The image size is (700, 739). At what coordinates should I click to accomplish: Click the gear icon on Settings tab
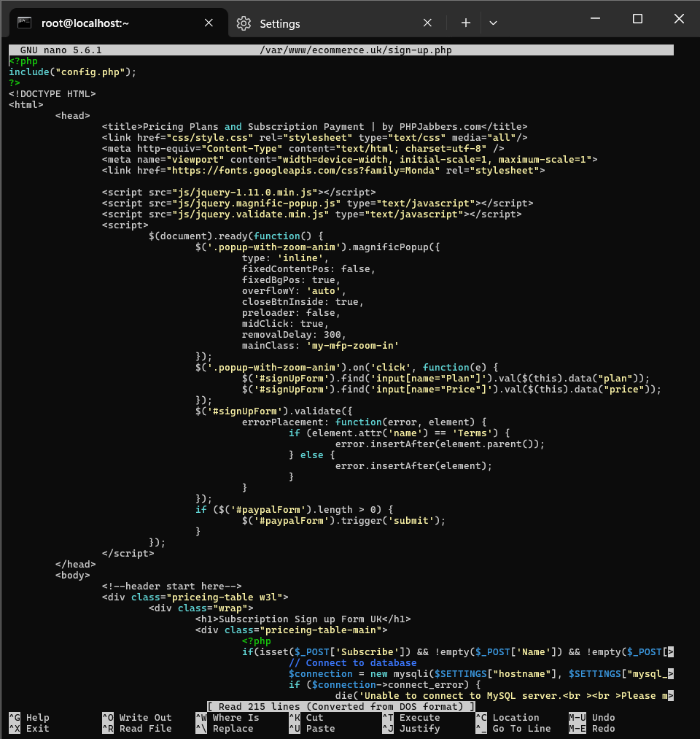(x=244, y=23)
